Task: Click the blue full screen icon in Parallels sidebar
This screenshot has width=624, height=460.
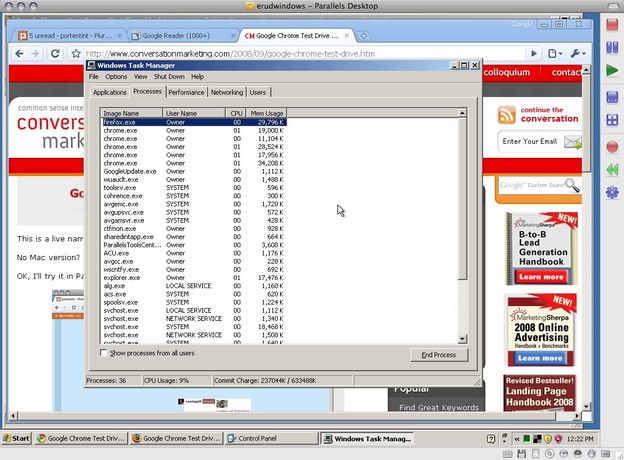Action: coord(612,97)
